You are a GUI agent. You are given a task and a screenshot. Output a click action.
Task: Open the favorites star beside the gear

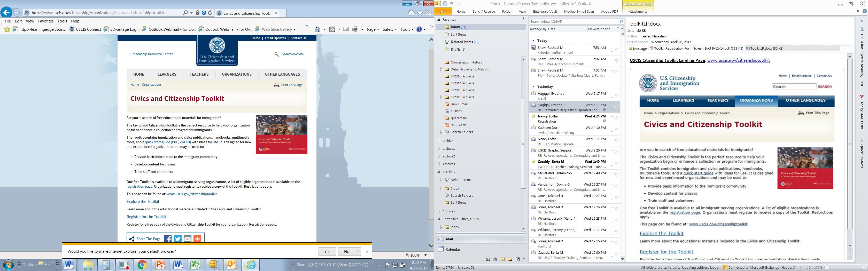point(420,13)
